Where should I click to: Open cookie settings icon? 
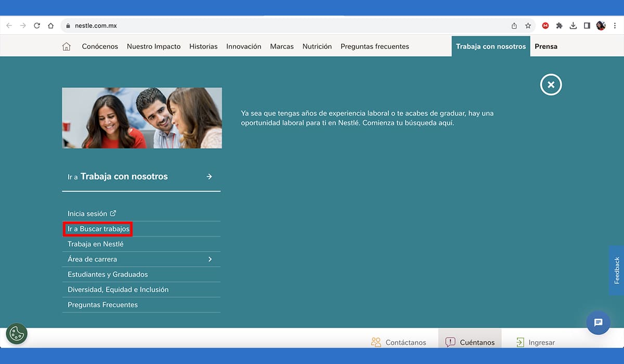[17, 334]
